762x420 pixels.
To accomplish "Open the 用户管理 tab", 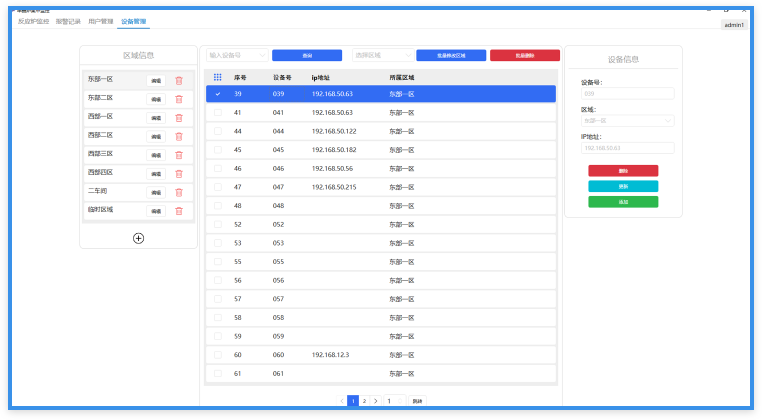I will [x=100, y=20].
